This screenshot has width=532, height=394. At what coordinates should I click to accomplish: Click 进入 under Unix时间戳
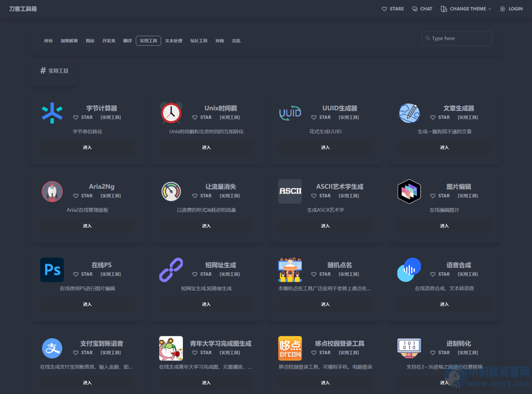[206, 147]
